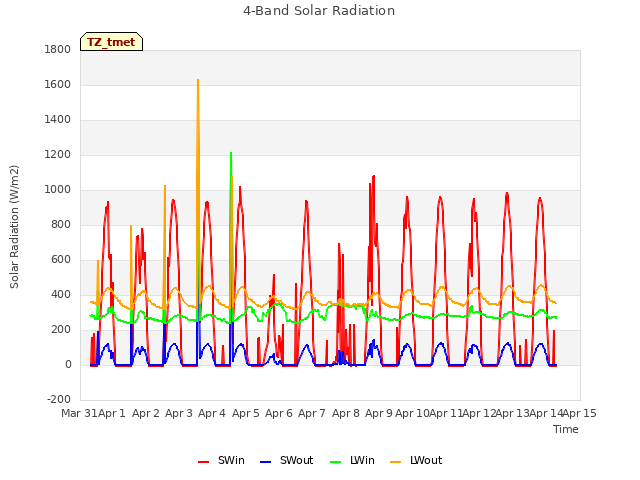This screenshot has height=480, width=640.
Task: Click the y-axis tick -200
Action: [59, 400]
